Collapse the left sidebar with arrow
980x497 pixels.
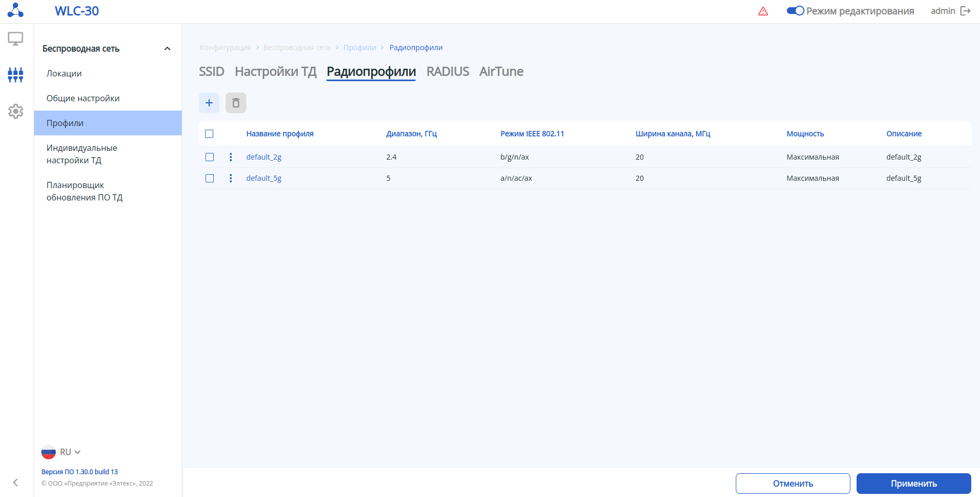tap(15, 483)
